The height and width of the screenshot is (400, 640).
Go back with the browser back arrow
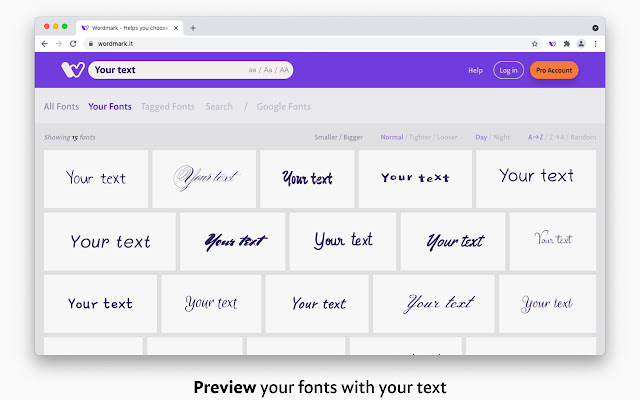point(44,44)
